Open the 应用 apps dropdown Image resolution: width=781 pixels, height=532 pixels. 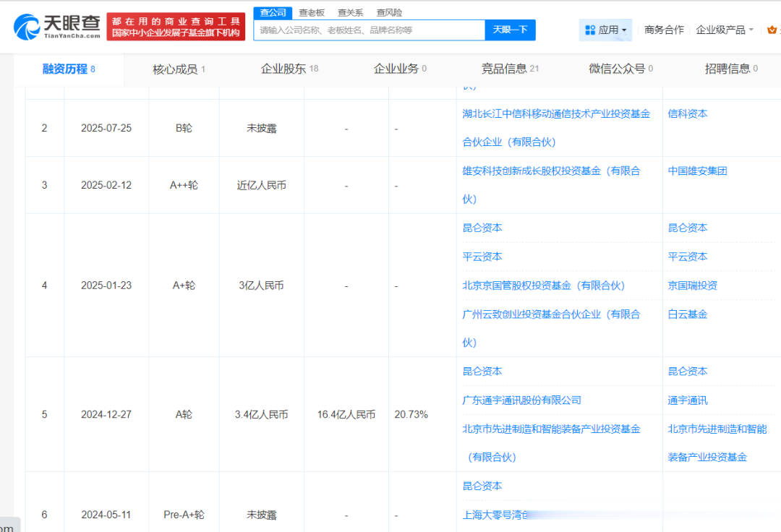click(605, 30)
